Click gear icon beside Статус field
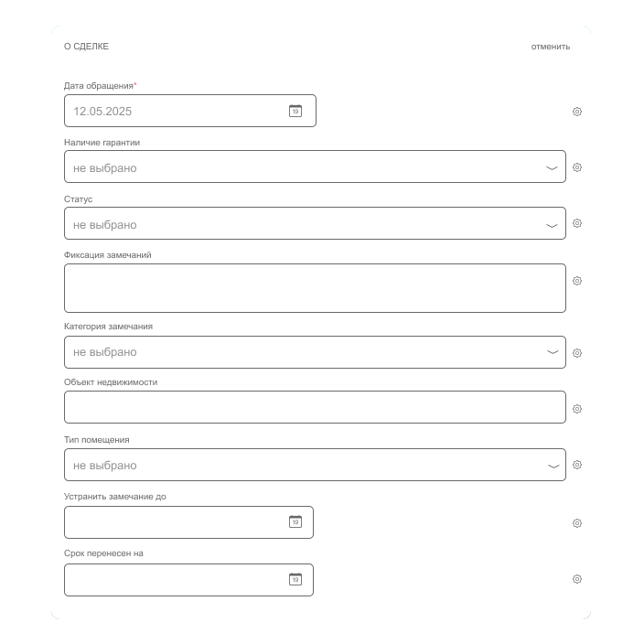Image resolution: width=644 pixels, height=644 pixels. (577, 223)
